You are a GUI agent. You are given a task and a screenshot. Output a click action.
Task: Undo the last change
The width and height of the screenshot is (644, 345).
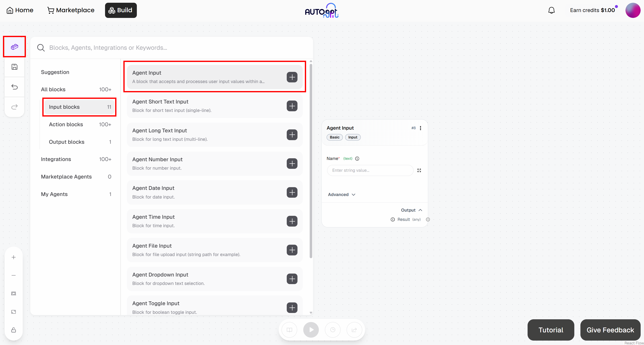[x=14, y=87]
